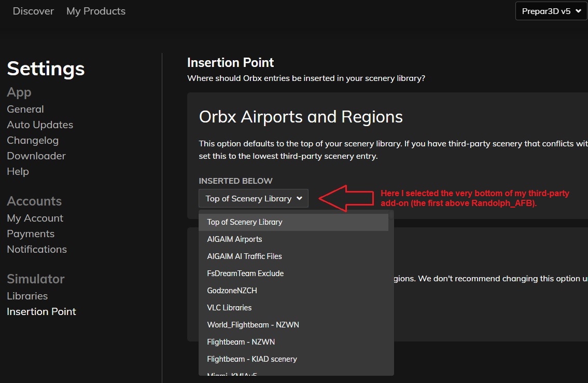Choose VLC Libraries option
Image resolution: width=588 pixels, height=383 pixels.
click(293, 308)
